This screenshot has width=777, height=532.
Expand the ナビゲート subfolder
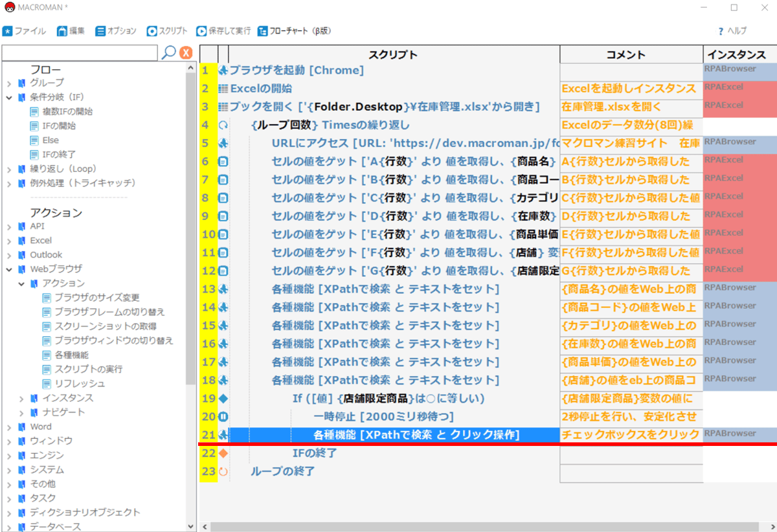(x=22, y=412)
